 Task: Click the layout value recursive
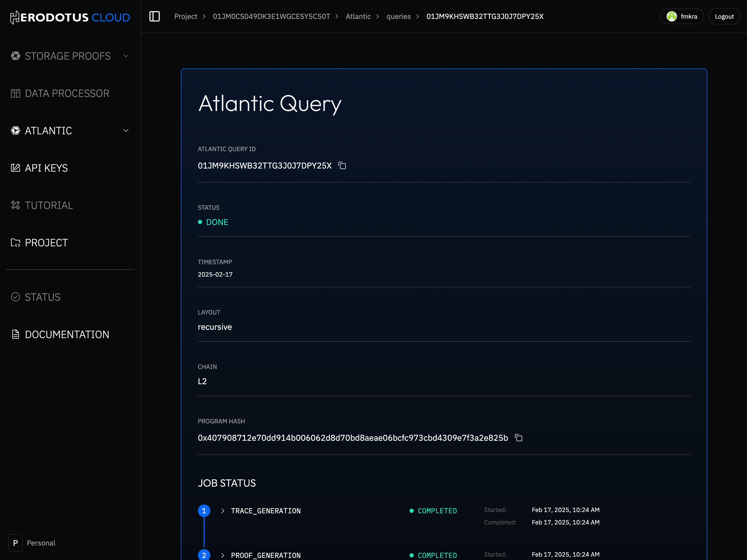coord(215,327)
